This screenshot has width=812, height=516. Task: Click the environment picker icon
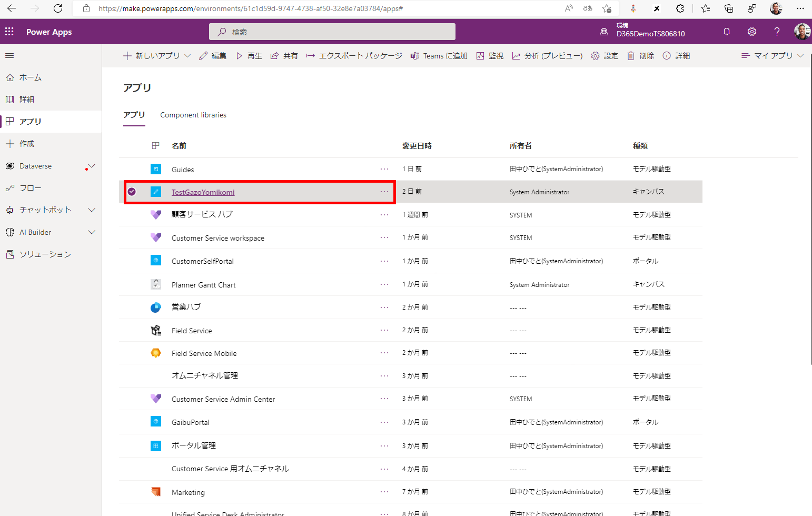click(x=604, y=32)
